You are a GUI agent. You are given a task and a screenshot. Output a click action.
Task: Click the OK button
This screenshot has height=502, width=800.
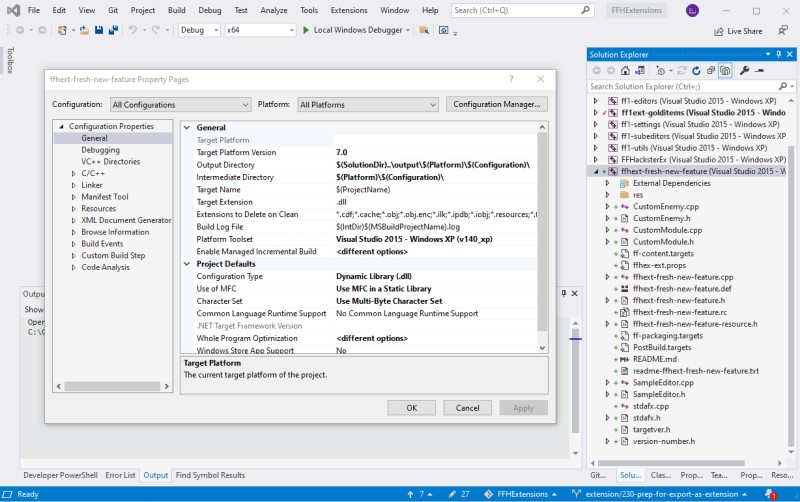pos(411,408)
